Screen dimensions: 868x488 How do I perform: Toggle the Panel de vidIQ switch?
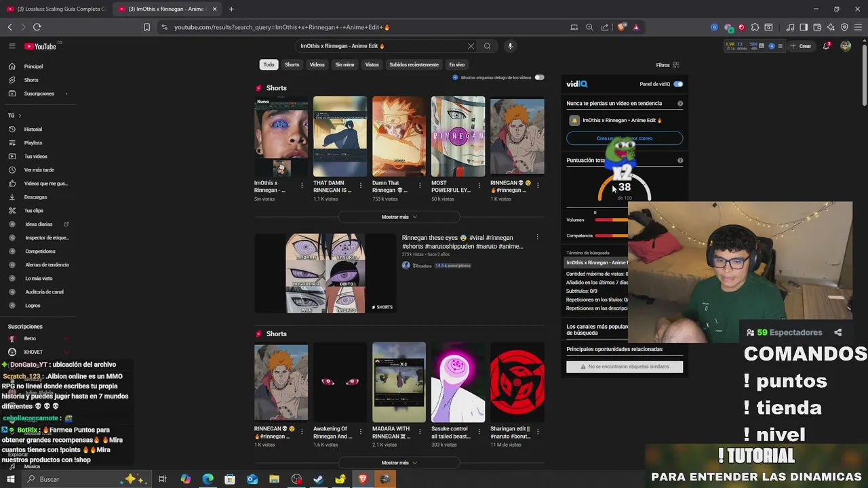(678, 84)
